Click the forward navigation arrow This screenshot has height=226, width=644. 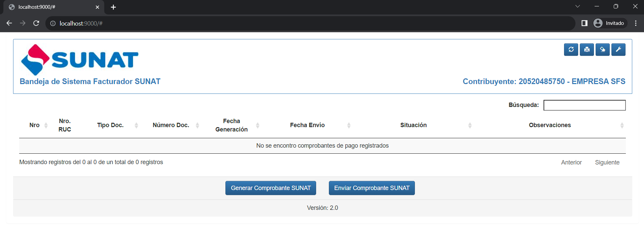click(23, 23)
